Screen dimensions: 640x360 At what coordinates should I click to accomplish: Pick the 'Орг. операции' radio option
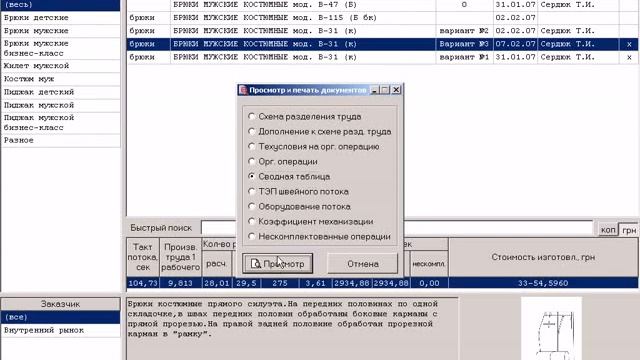click(x=282, y=162)
